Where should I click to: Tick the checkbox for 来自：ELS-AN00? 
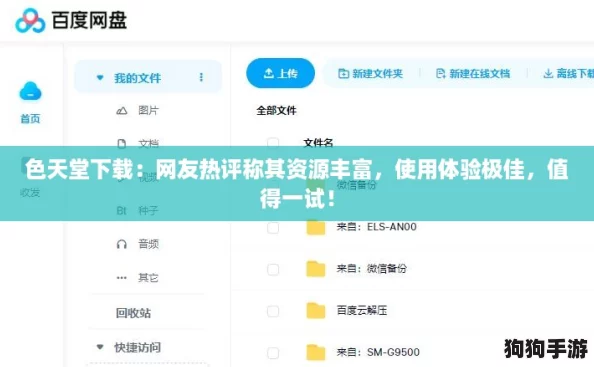click(x=273, y=228)
